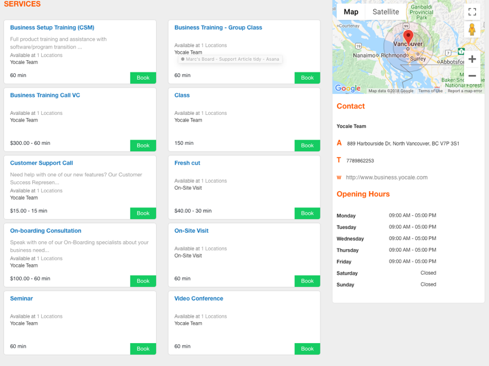This screenshot has height=366, width=489.
Task: Book the Class service
Action: tap(307, 145)
